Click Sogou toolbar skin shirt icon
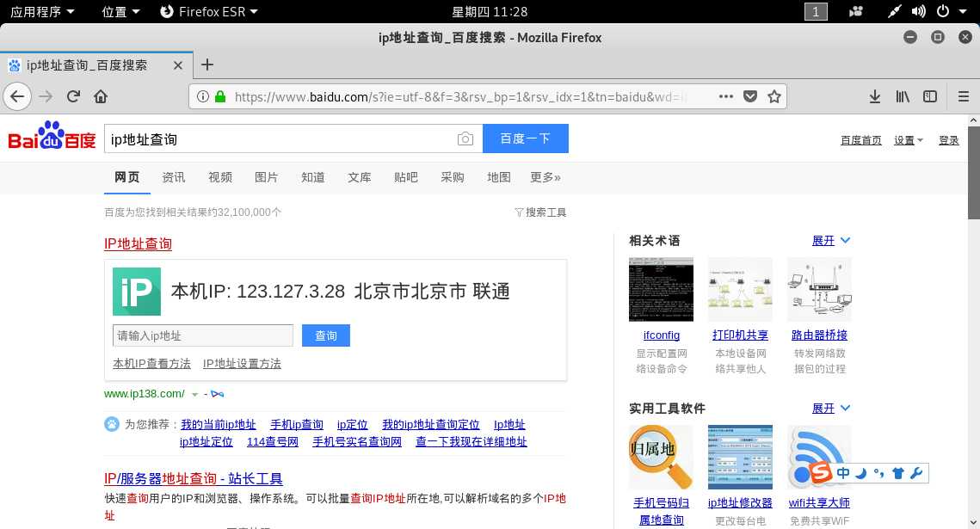Image resolution: width=980 pixels, height=529 pixels. tap(898, 473)
